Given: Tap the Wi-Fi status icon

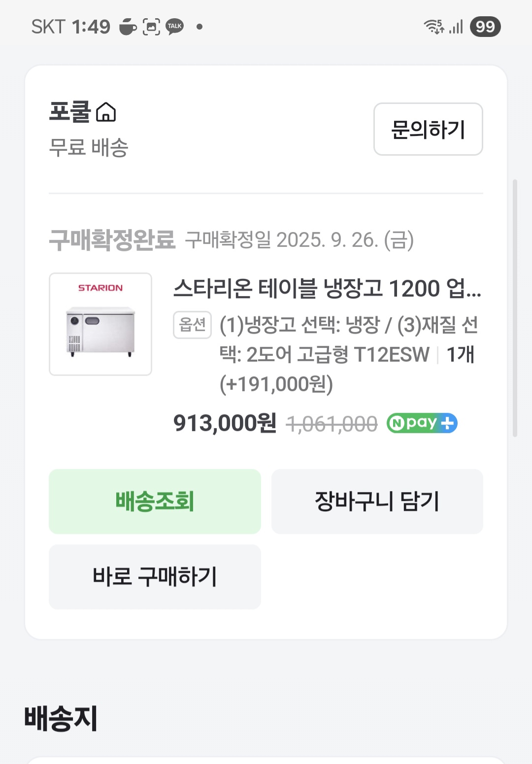Looking at the screenshot, I should 434,27.
